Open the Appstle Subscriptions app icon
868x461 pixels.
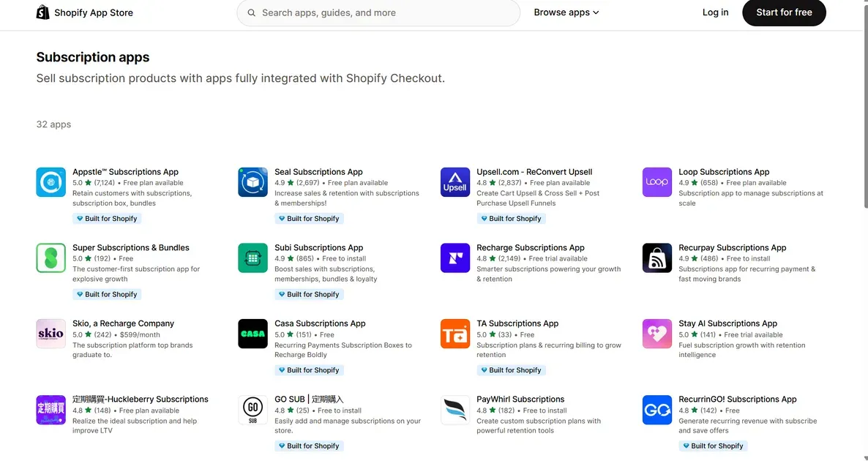pos(51,182)
